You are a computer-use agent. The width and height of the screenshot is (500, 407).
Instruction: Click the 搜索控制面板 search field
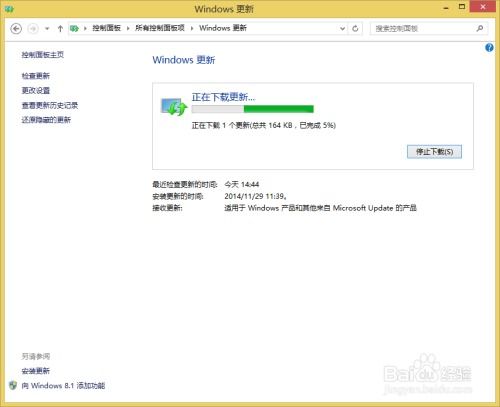[423, 29]
